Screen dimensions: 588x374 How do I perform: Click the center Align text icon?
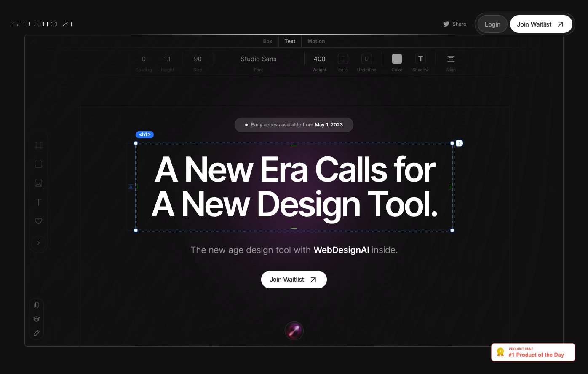click(451, 59)
